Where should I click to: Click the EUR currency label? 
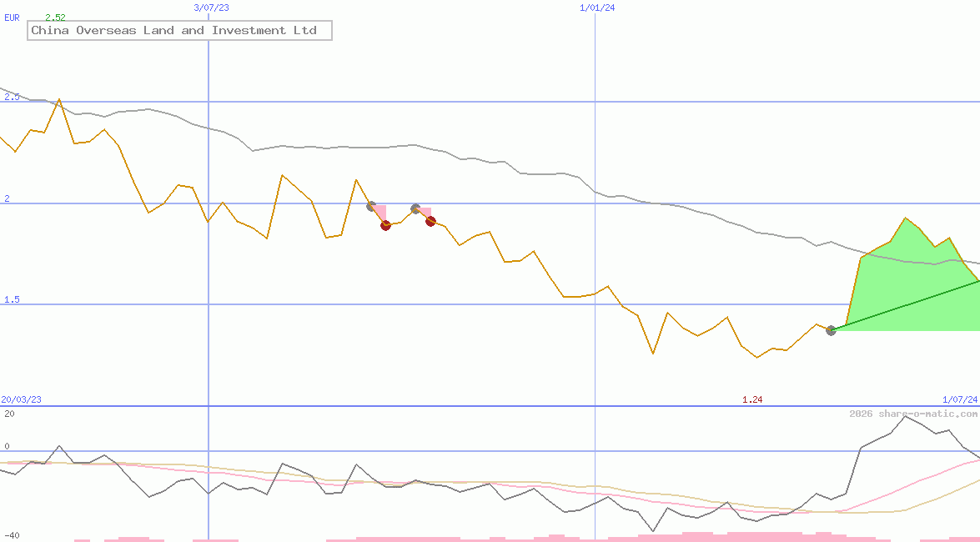pyautogui.click(x=12, y=17)
